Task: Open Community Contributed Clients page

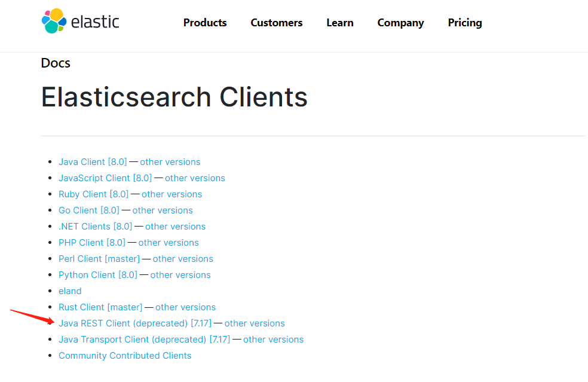Action: pyautogui.click(x=125, y=356)
